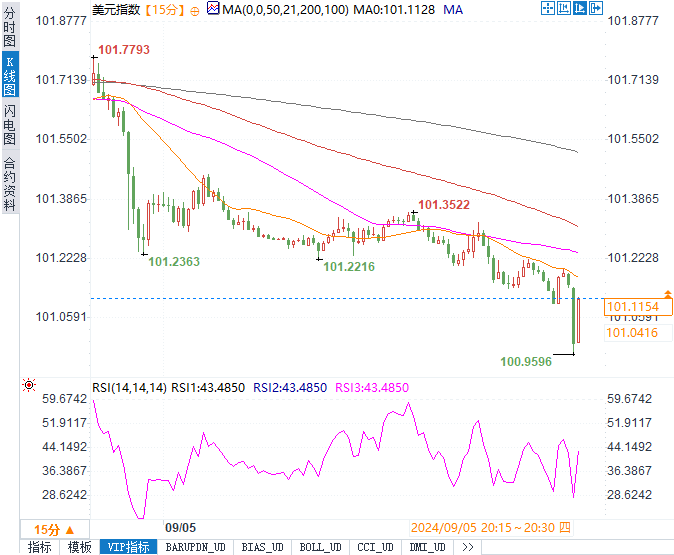Click the first blue crosshair grid toolbar icon
This screenshot has width=674, height=555.
[x=548, y=8]
